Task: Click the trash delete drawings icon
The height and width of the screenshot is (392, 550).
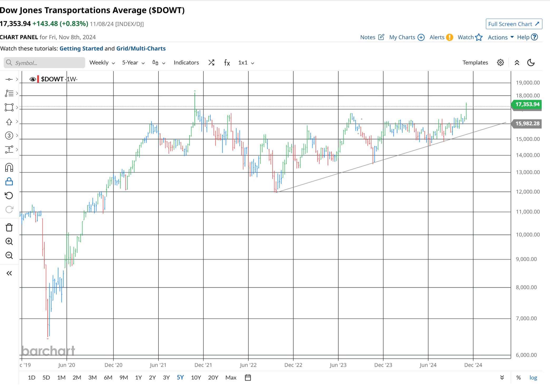Action: 9,227
